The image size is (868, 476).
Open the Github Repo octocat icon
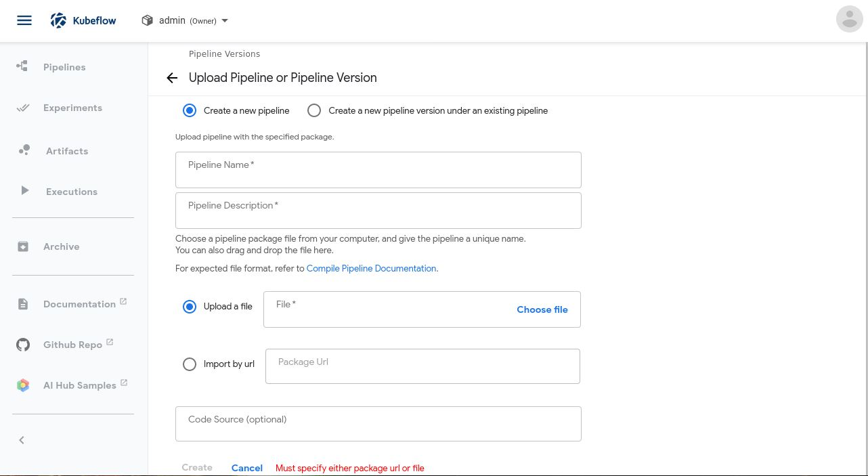23,345
